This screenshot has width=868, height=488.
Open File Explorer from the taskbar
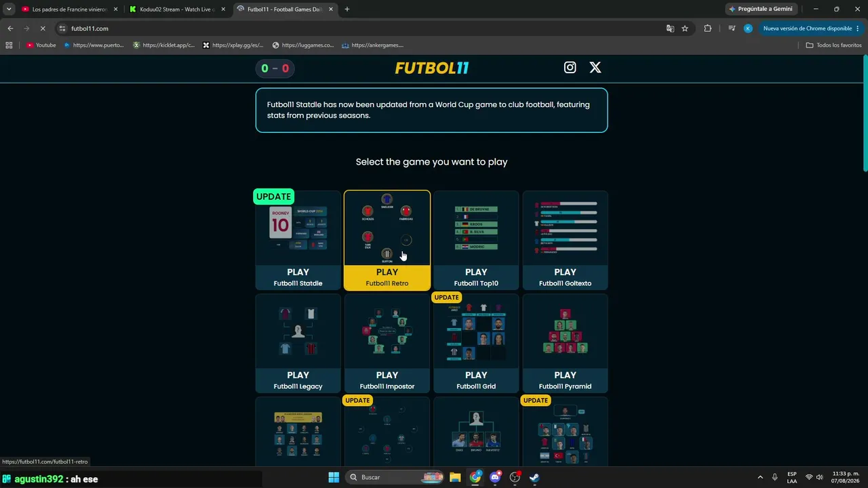(x=455, y=477)
